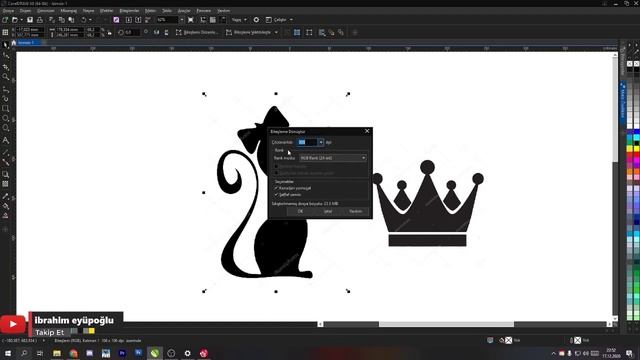Open the Efektler menu
Image resolution: width=640 pixels, height=360 pixels.
[107, 11]
